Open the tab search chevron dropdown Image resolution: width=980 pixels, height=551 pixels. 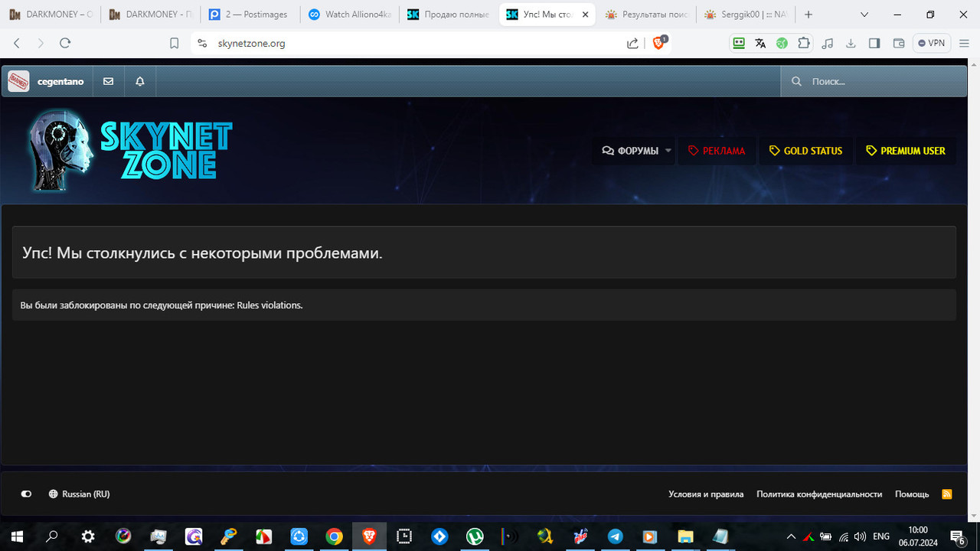[x=864, y=15]
